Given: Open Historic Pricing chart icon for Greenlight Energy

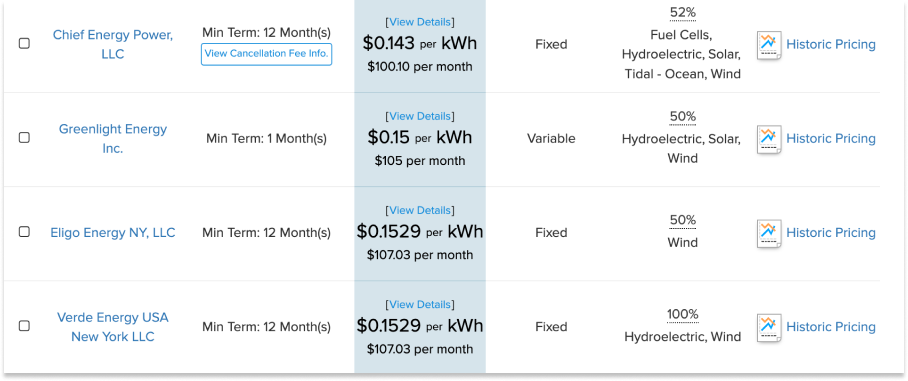Looking at the screenshot, I should [769, 139].
